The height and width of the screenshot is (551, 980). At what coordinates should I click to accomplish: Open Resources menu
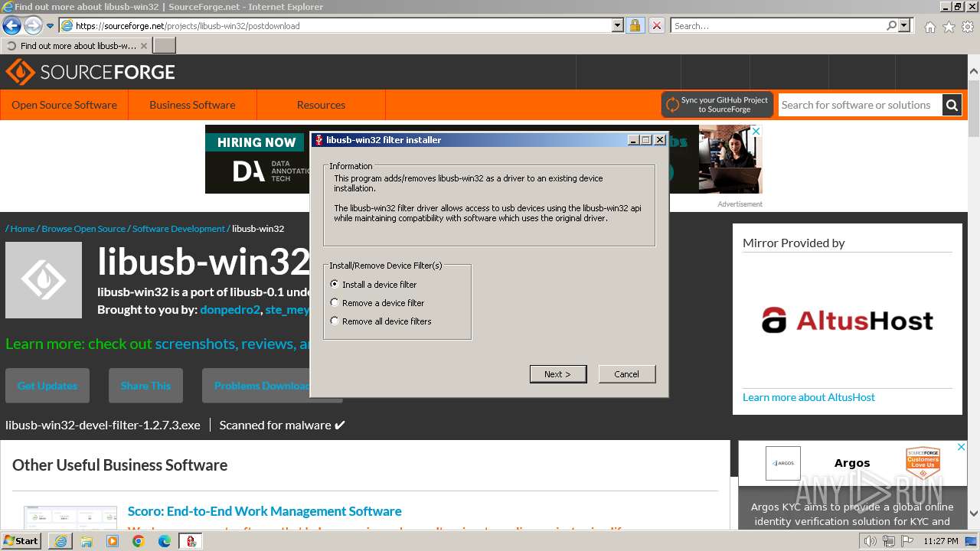(321, 105)
